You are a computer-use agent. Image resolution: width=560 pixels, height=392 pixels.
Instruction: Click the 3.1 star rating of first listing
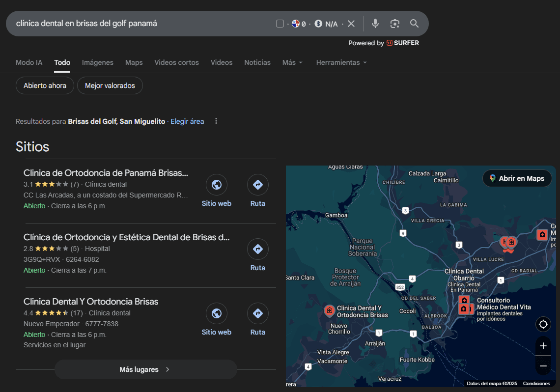(51, 184)
